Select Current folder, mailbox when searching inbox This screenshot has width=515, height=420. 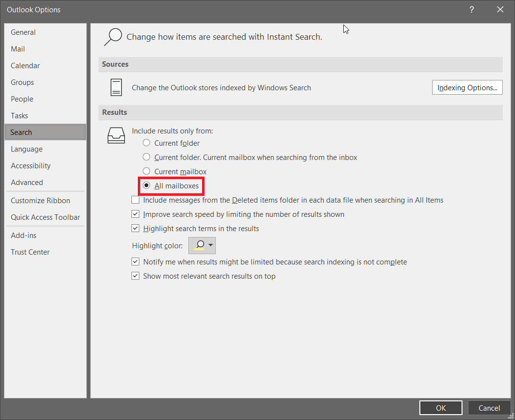(x=147, y=157)
